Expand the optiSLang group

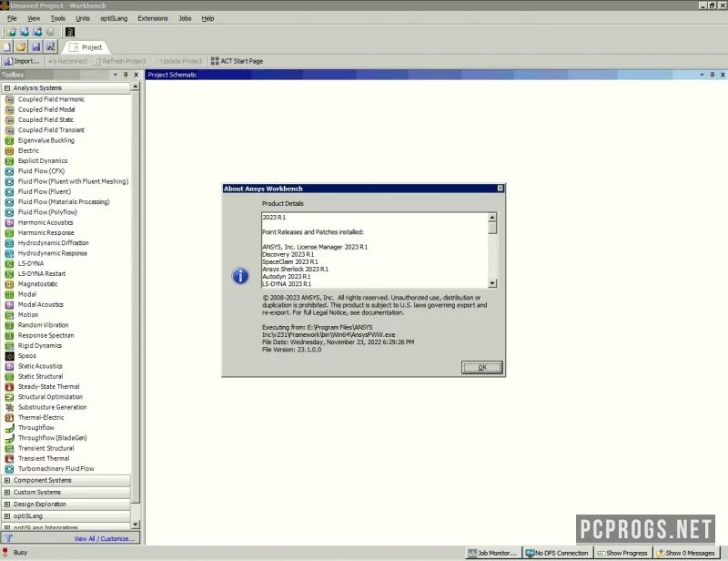tap(7, 515)
